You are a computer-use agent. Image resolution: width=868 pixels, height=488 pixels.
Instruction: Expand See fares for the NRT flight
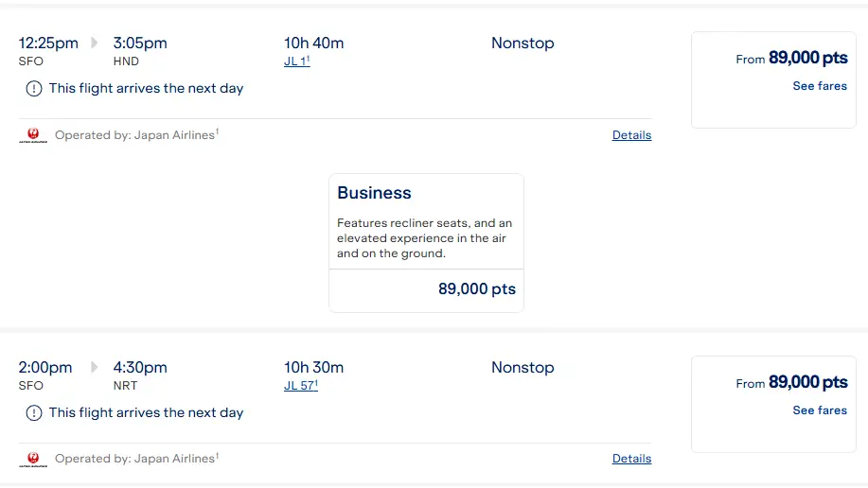(x=820, y=410)
